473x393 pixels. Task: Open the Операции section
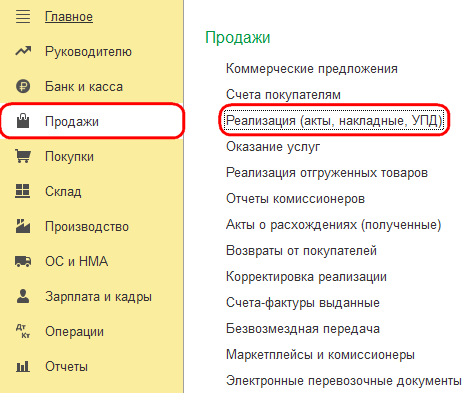pos(74,332)
